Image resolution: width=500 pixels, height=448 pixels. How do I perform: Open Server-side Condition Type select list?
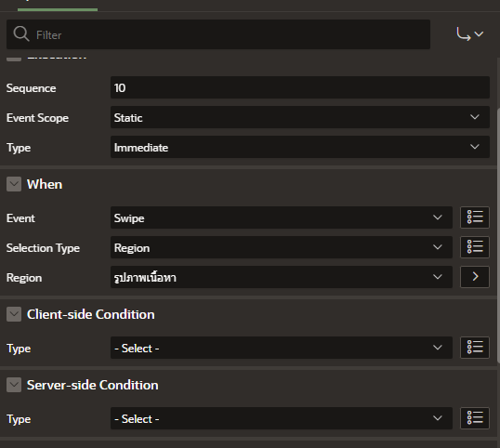point(282,418)
